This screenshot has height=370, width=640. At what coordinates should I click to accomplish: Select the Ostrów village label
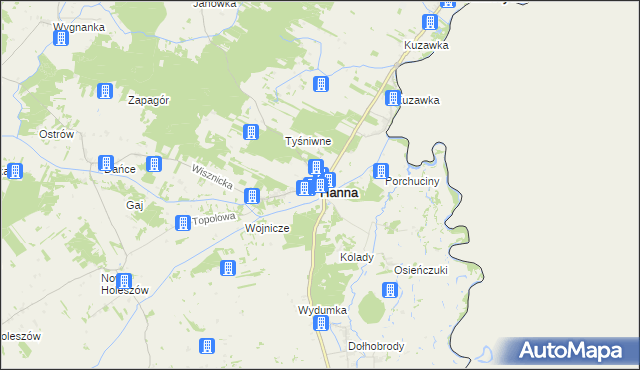[x=56, y=134]
